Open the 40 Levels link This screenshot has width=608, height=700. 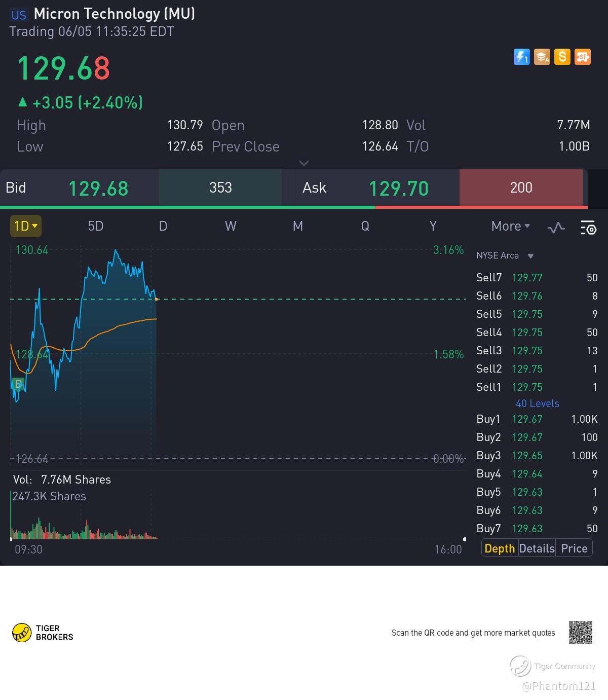[x=537, y=403]
